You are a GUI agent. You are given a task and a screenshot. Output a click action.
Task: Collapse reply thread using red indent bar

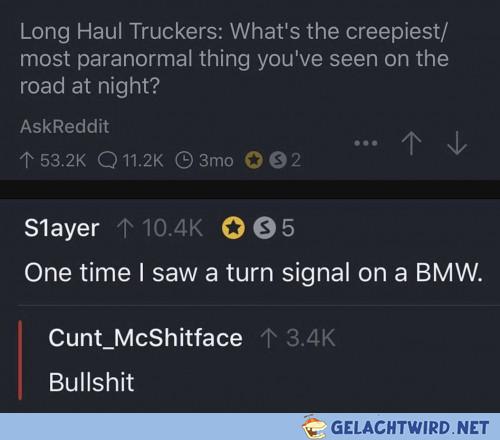click(20, 360)
